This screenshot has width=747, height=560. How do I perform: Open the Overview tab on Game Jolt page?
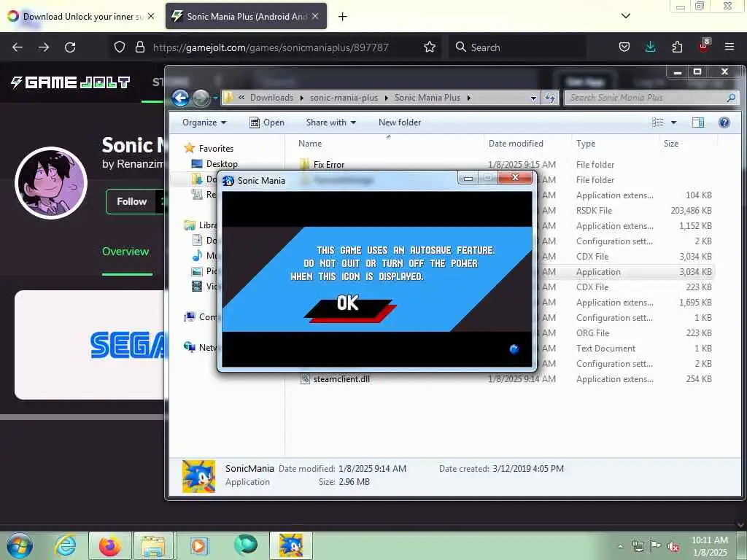pos(125,252)
